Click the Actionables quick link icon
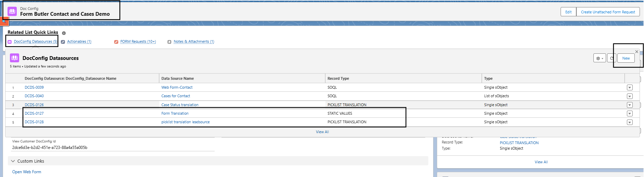Image resolution: width=644 pixels, height=177 pixels. [63, 42]
